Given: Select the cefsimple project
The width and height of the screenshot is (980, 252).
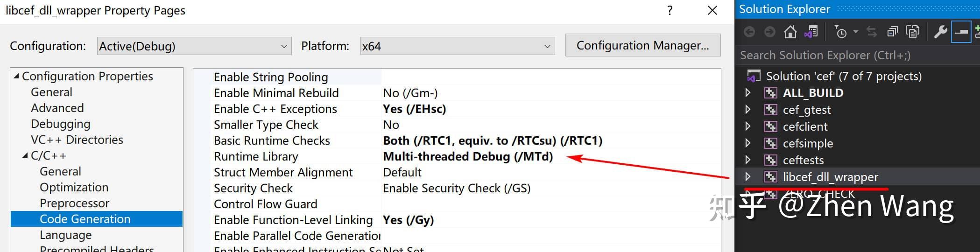Looking at the screenshot, I should coord(808,143).
